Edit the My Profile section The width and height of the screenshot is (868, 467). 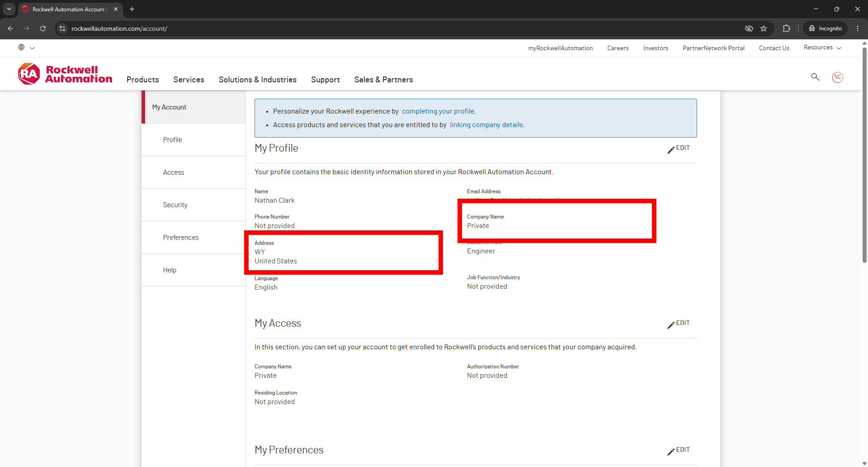pos(679,149)
